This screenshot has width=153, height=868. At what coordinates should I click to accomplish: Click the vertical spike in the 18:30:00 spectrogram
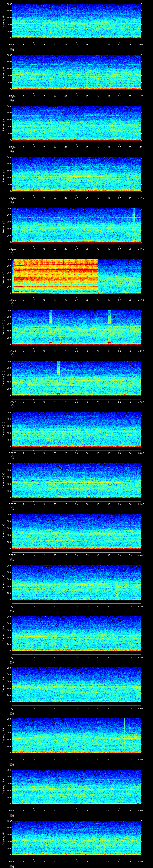click(x=42, y=61)
